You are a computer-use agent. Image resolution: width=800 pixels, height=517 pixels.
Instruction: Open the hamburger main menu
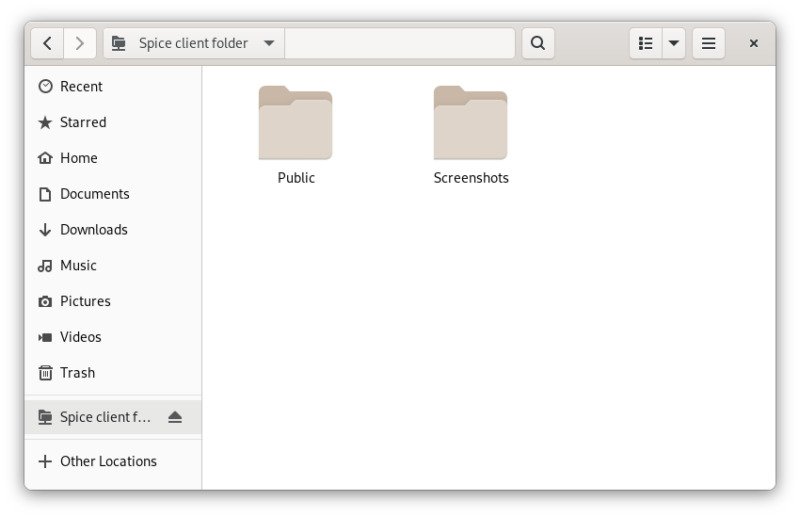point(708,43)
